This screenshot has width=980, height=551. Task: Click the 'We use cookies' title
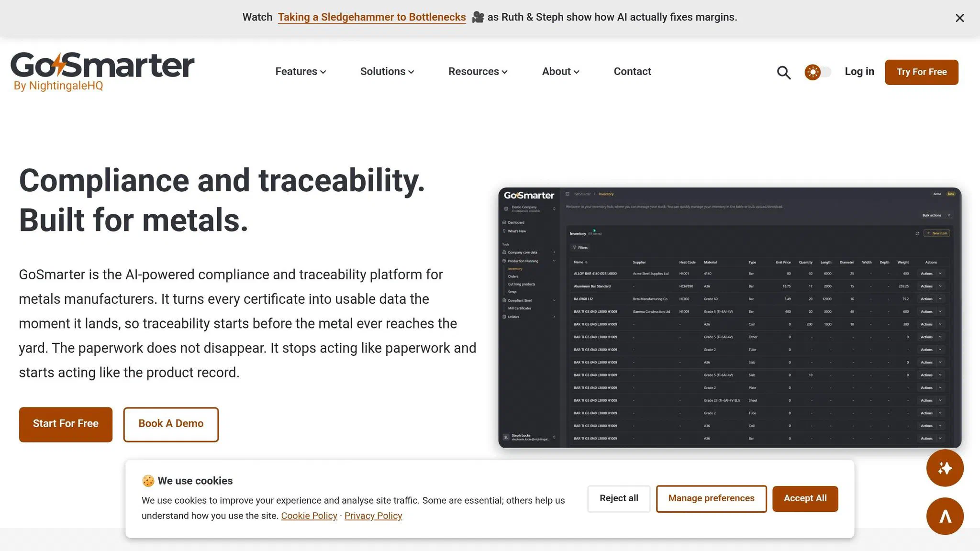point(195,481)
